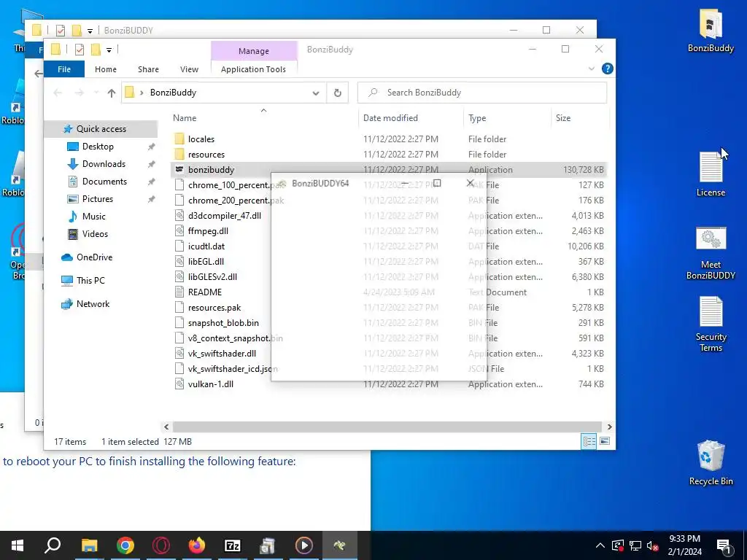Expand the ribbon with chevron arrow
The image size is (747, 560).
pyautogui.click(x=591, y=69)
